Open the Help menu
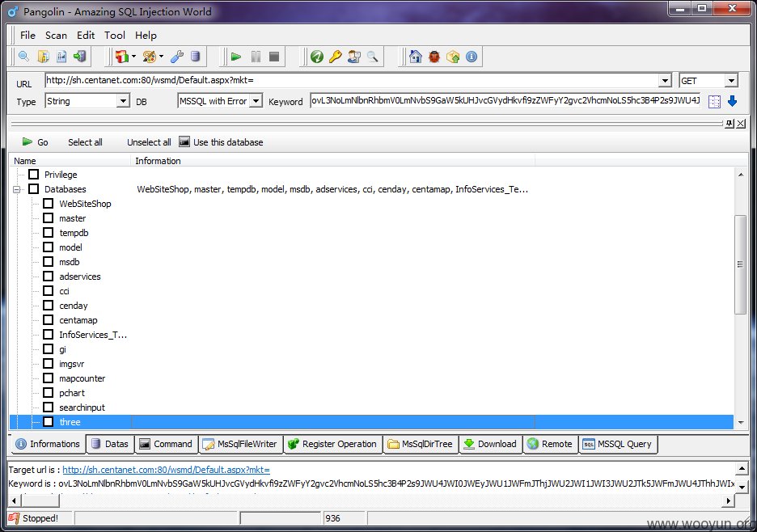This screenshot has height=532, width=757. (x=146, y=36)
